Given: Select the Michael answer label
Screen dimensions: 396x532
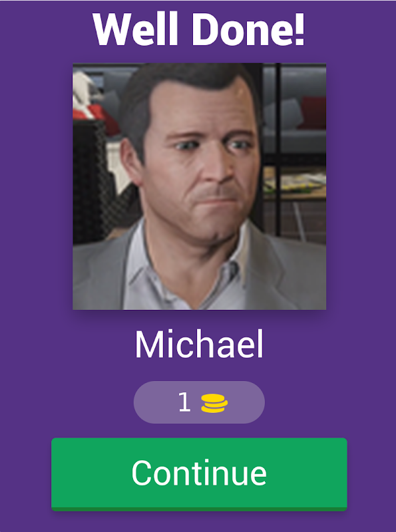Looking at the screenshot, I should (x=199, y=344).
